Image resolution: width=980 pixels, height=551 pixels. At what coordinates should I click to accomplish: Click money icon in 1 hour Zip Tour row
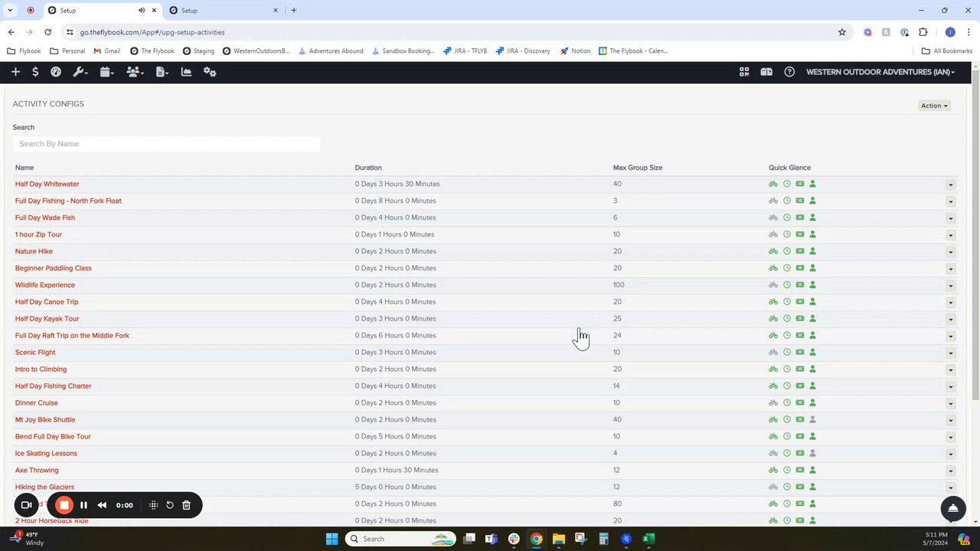[x=799, y=234]
